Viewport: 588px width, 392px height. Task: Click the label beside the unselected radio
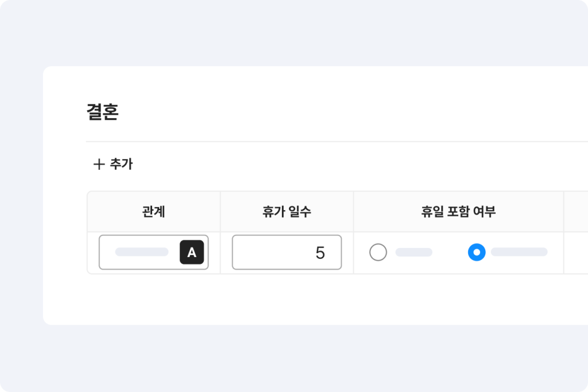pos(413,253)
